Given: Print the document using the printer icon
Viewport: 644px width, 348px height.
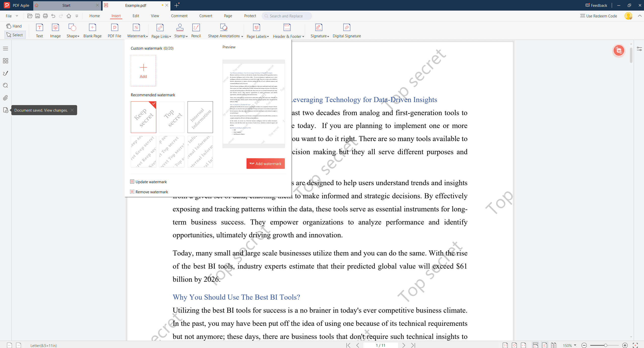Looking at the screenshot, I should (x=45, y=16).
